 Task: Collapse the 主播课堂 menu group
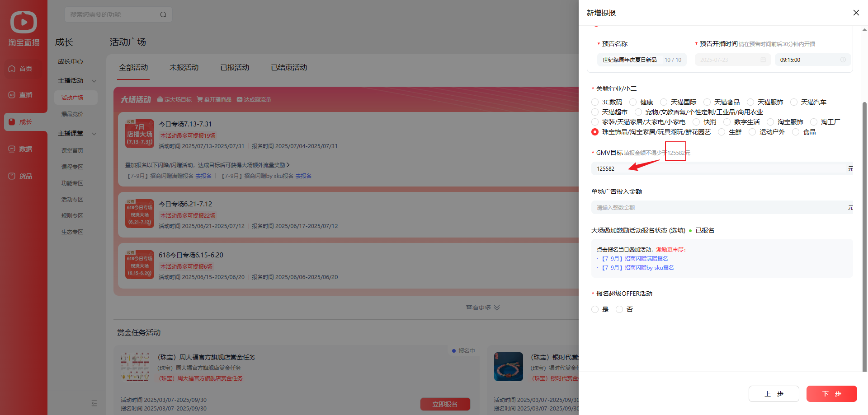94,134
